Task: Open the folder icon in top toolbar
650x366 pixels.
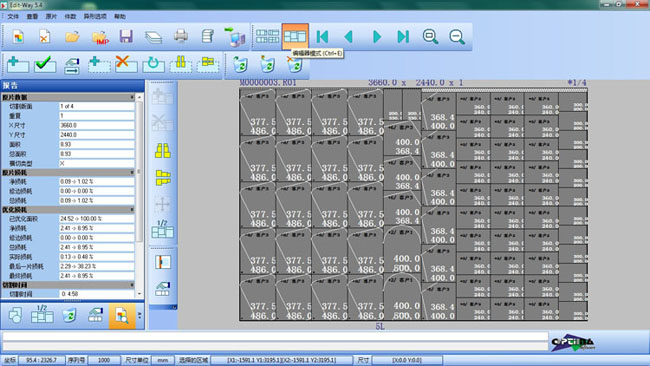Action: [x=72, y=37]
